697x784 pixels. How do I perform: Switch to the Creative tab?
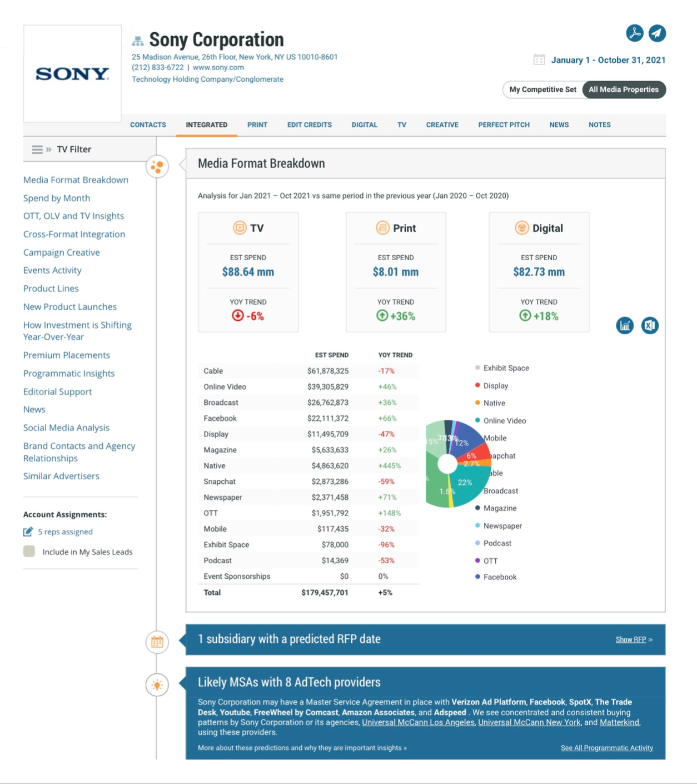tap(442, 125)
